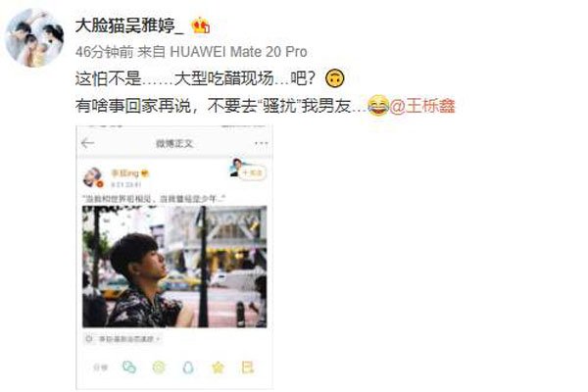Expand the tag chip below the photo
Viewport: 588px width, 392px height.
pos(122,339)
